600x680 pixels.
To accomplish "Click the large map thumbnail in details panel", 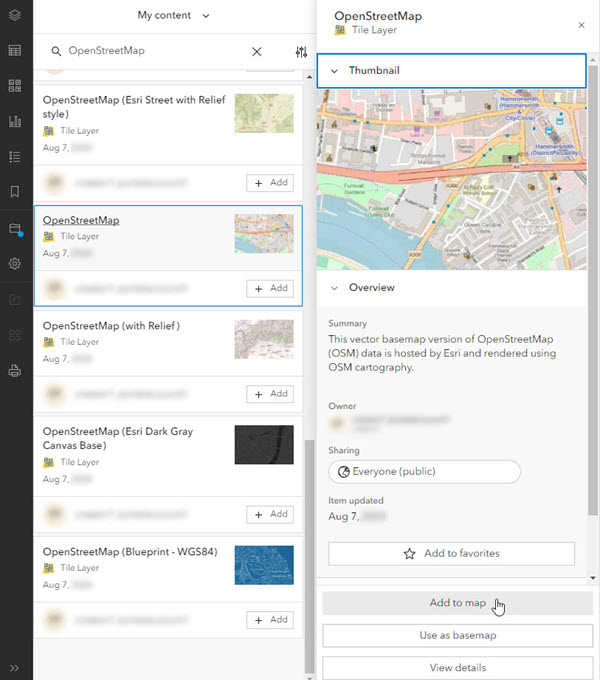I will (452, 180).
